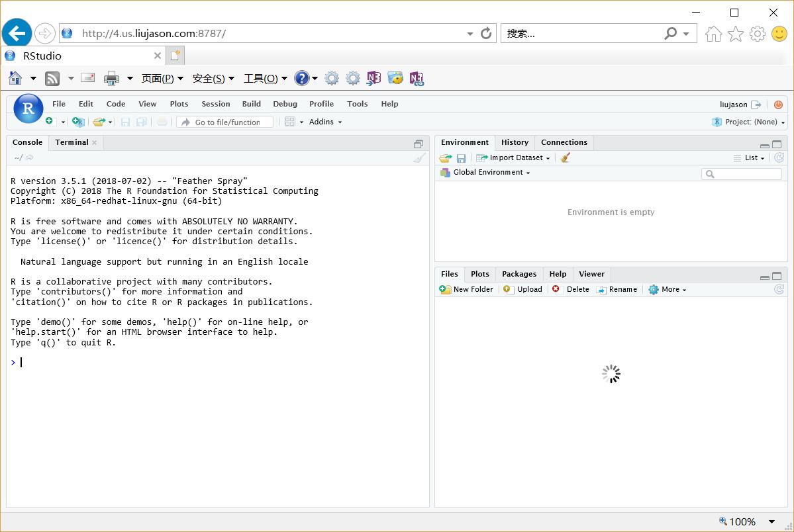Open the Session menu

pyautogui.click(x=215, y=104)
